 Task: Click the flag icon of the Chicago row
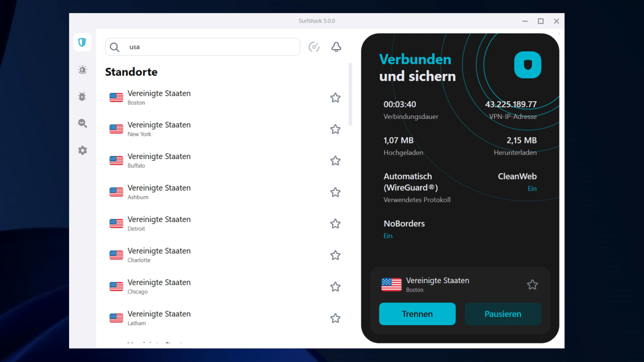pyautogui.click(x=116, y=287)
